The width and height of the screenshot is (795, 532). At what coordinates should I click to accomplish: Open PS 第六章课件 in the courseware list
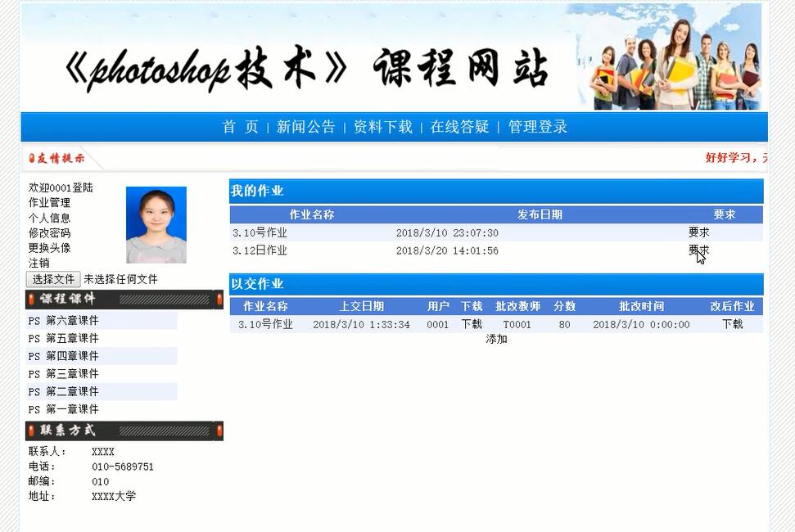coord(64,320)
